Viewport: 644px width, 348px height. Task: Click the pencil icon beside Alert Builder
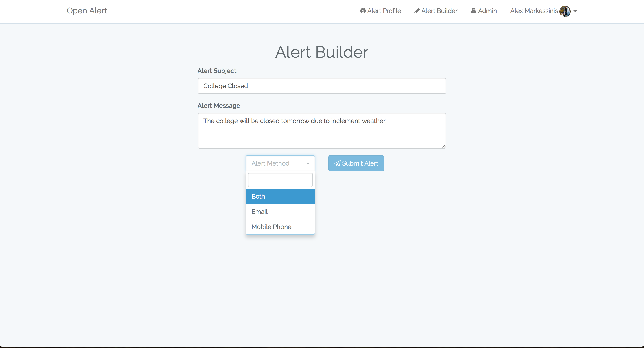(x=417, y=11)
